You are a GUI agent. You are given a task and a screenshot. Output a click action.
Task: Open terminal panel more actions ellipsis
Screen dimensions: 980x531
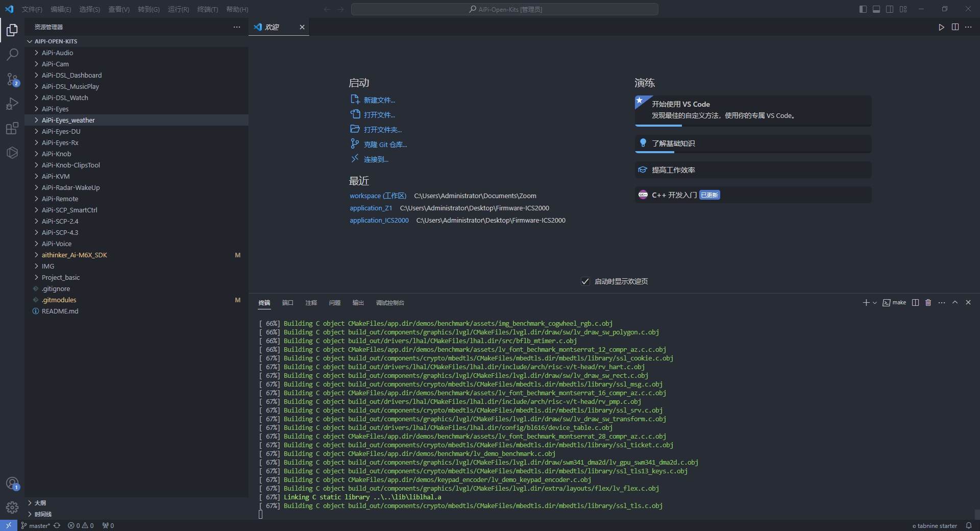942,303
